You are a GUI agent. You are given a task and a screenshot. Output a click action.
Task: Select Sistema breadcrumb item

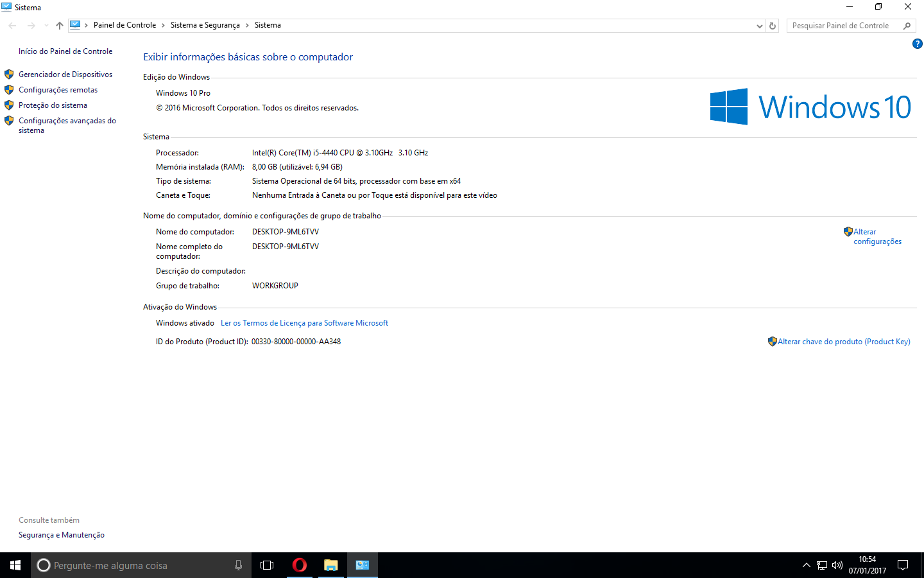tap(268, 25)
